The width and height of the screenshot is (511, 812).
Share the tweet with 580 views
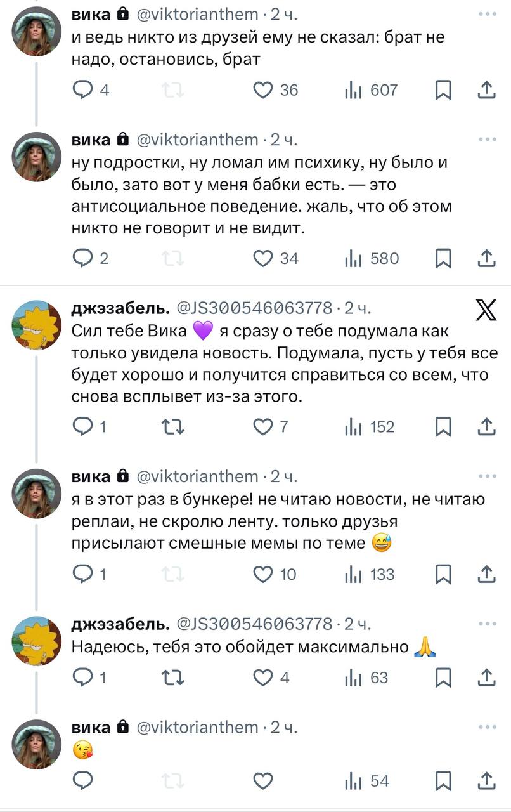[486, 258]
